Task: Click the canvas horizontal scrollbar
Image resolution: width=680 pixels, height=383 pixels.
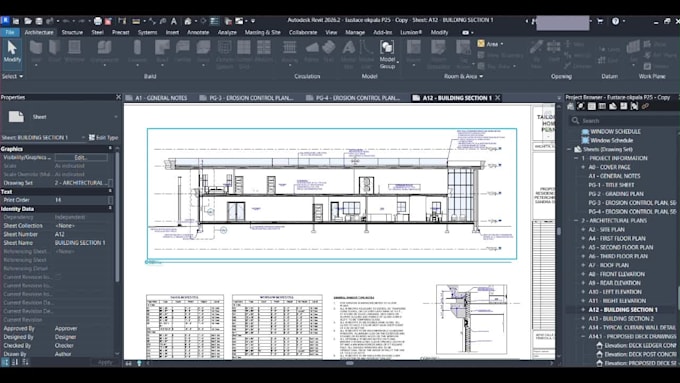Action: pyautogui.click(x=350, y=363)
